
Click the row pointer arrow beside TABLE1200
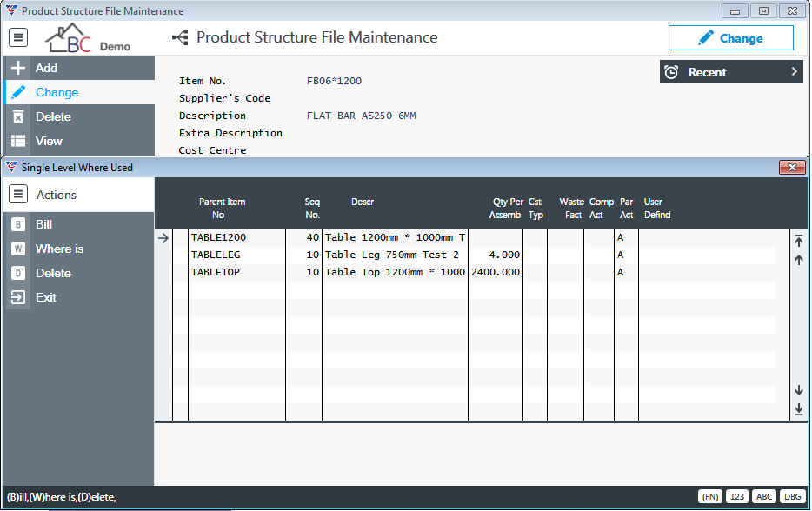pos(163,238)
